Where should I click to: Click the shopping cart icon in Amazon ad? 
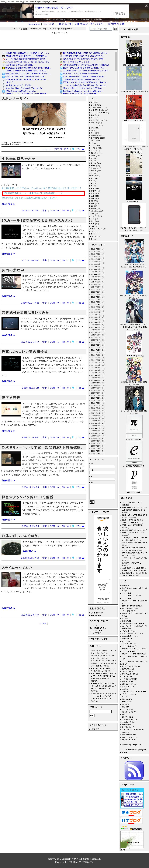pyautogui.click(x=102, y=587)
